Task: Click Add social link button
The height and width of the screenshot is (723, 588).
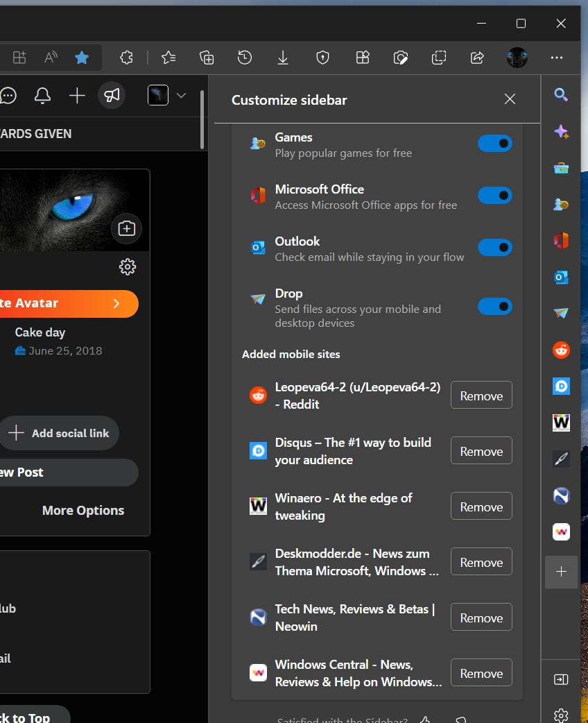Action: pos(59,434)
